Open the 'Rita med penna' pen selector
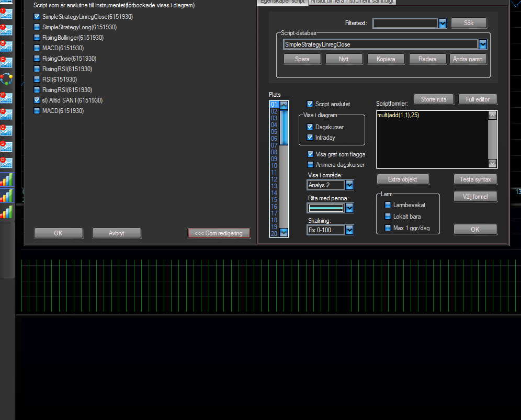 349,208
